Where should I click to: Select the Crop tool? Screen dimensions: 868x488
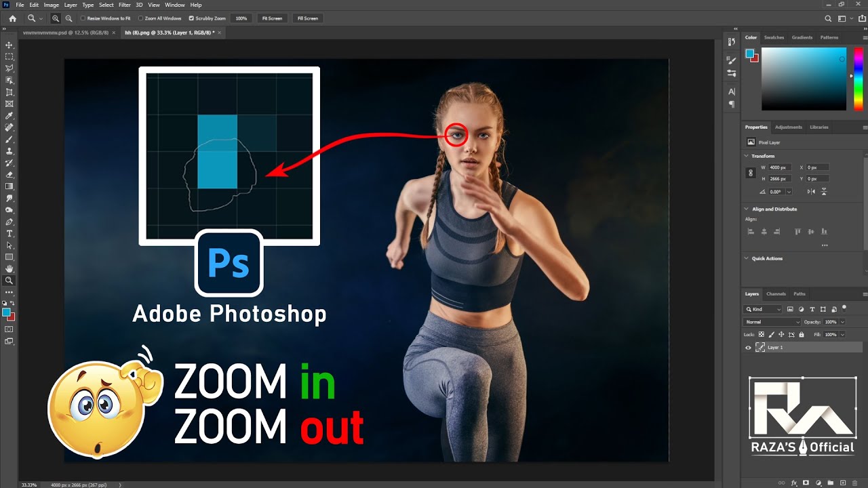coord(9,92)
